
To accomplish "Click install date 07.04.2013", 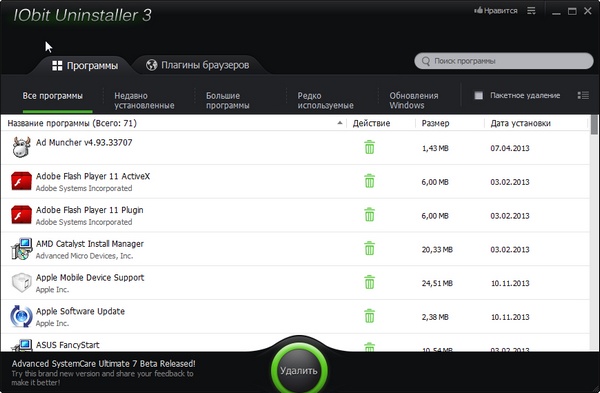I will click(510, 148).
